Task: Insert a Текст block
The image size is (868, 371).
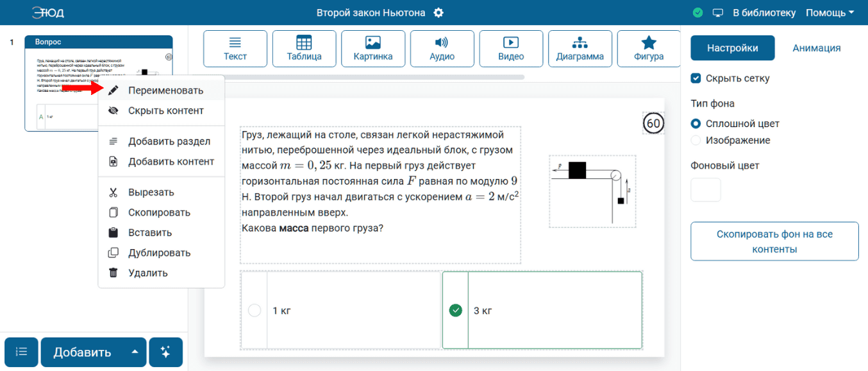Action: point(235,49)
